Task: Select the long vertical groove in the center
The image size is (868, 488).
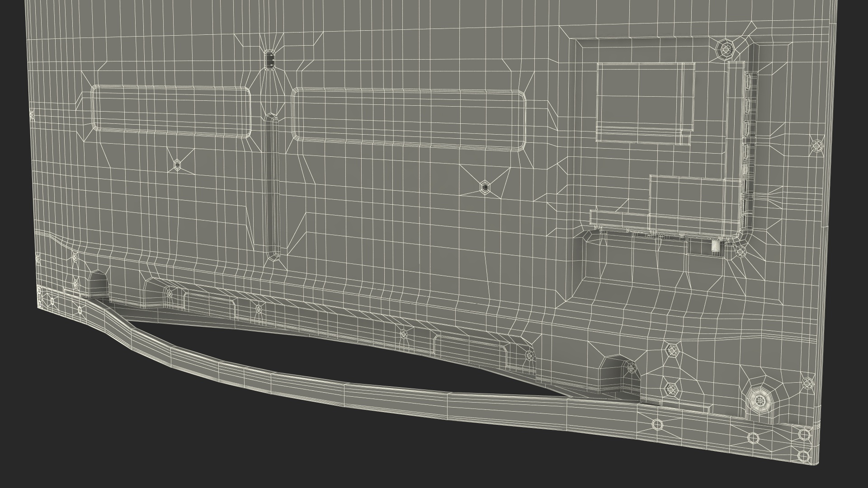Action: (272, 187)
